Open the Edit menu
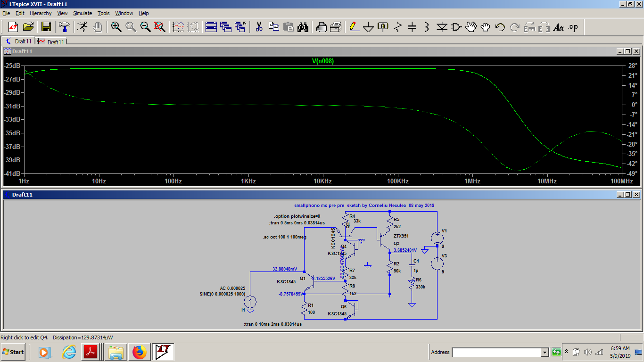 pos(20,13)
